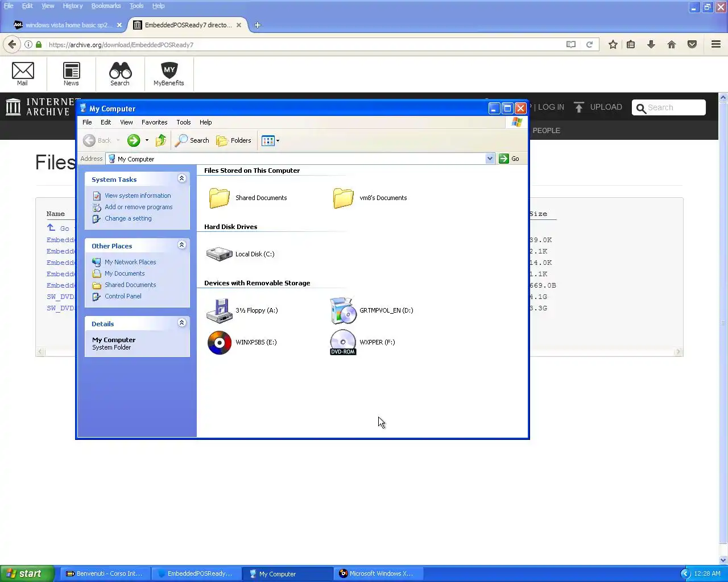728x582 pixels.
Task: Click the browser back arrow button
Action: tap(12, 44)
